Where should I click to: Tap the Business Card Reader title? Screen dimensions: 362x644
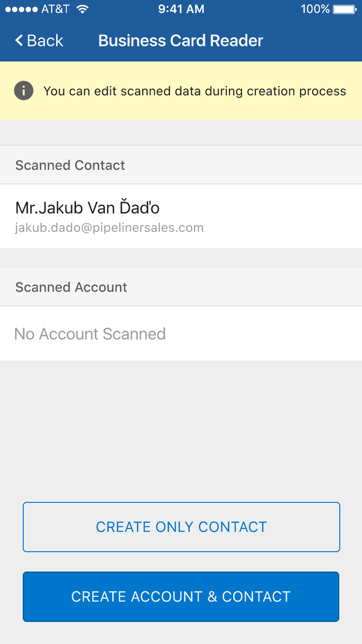pos(181,41)
